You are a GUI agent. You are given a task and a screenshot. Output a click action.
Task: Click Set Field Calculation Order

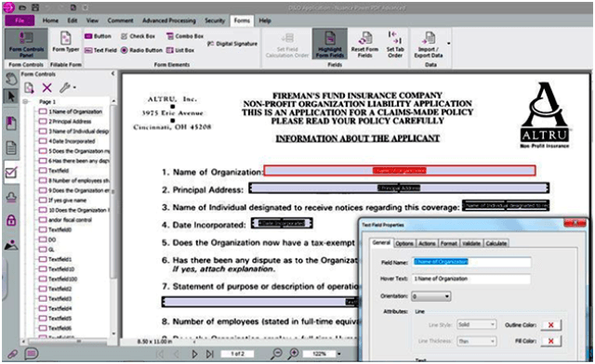coord(287,45)
